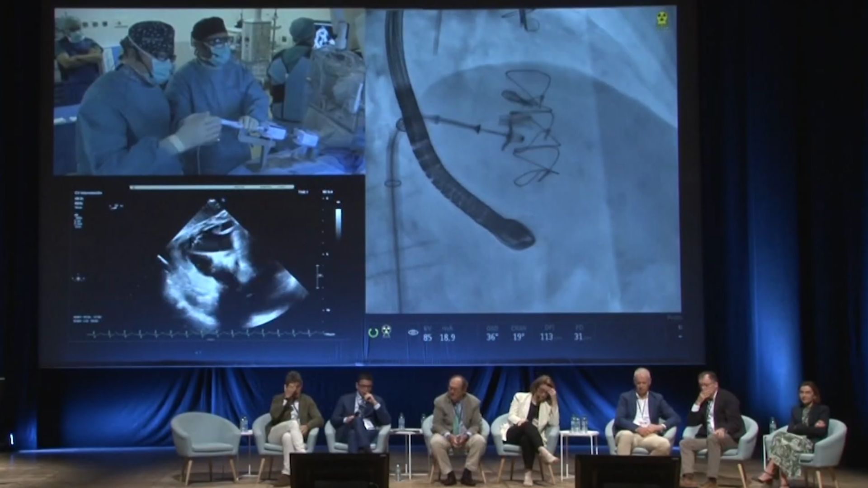
Task: Click the 36° angulation readout
Action: coord(492,337)
